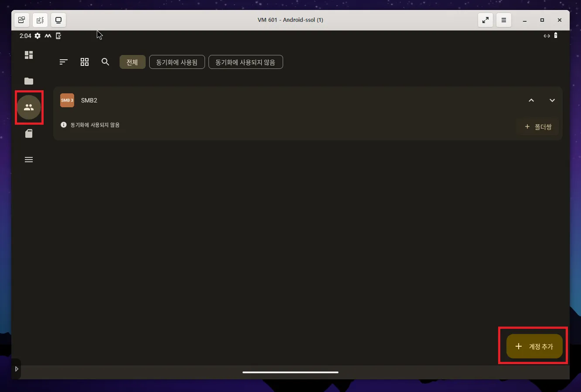Image resolution: width=581 pixels, height=392 pixels.
Task: Open the VM window hamburger menu
Action: click(504, 20)
